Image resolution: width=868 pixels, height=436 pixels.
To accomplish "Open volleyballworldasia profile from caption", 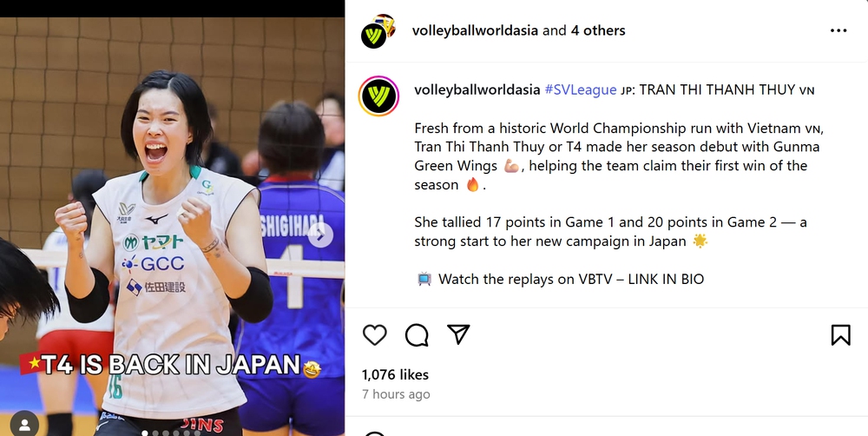I will pos(477,89).
